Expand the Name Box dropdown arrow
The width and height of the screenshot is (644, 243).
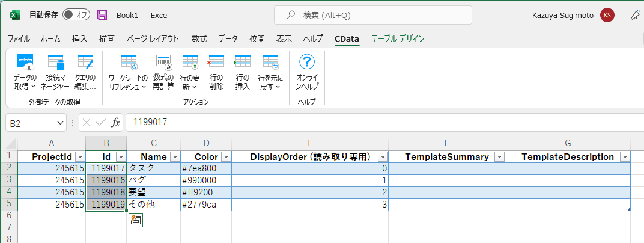click(x=60, y=123)
